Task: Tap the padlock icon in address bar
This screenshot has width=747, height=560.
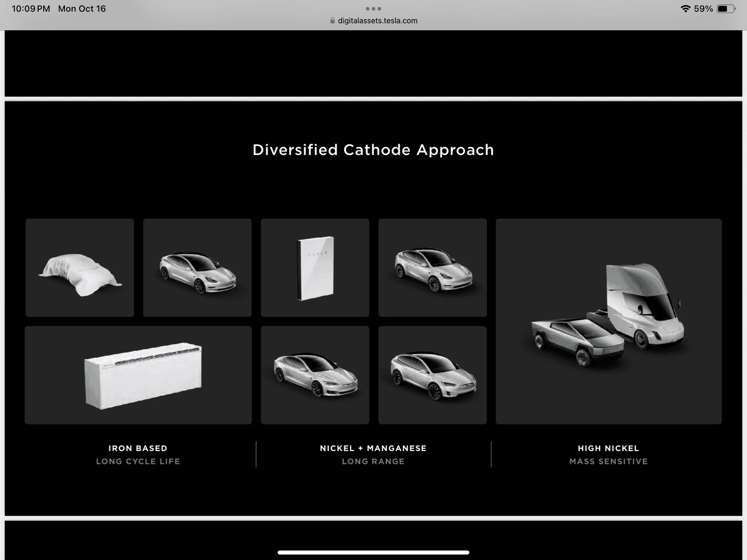Action: pos(332,20)
